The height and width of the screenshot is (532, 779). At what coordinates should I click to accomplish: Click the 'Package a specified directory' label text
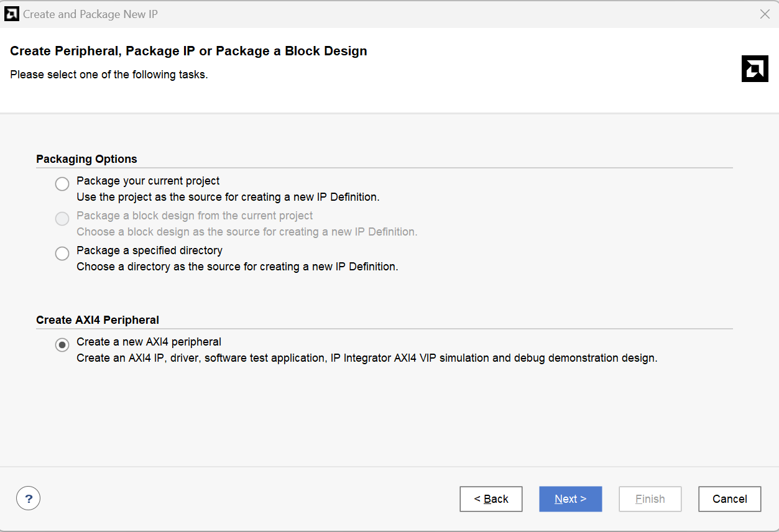click(x=149, y=250)
